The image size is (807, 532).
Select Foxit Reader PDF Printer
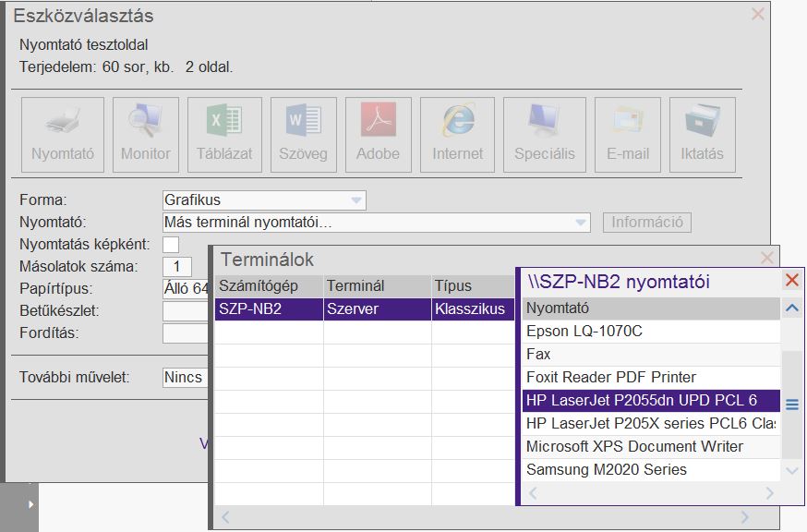tap(651, 377)
